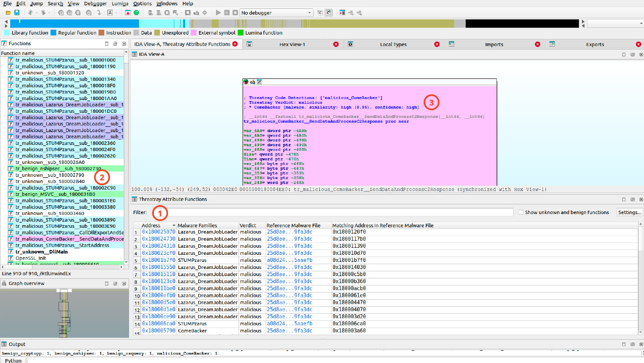Click the Settings... button
The image size is (644, 363).
pyautogui.click(x=629, y=212)
